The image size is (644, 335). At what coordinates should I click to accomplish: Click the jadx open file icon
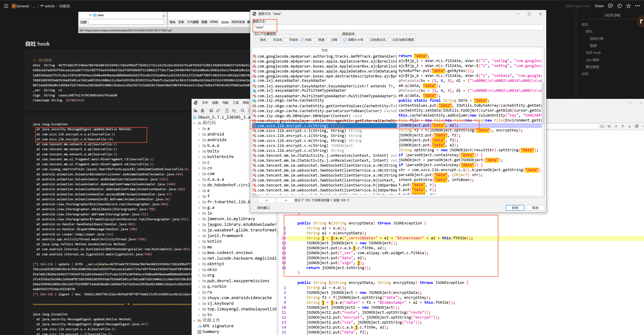click(x=196, y=111)
